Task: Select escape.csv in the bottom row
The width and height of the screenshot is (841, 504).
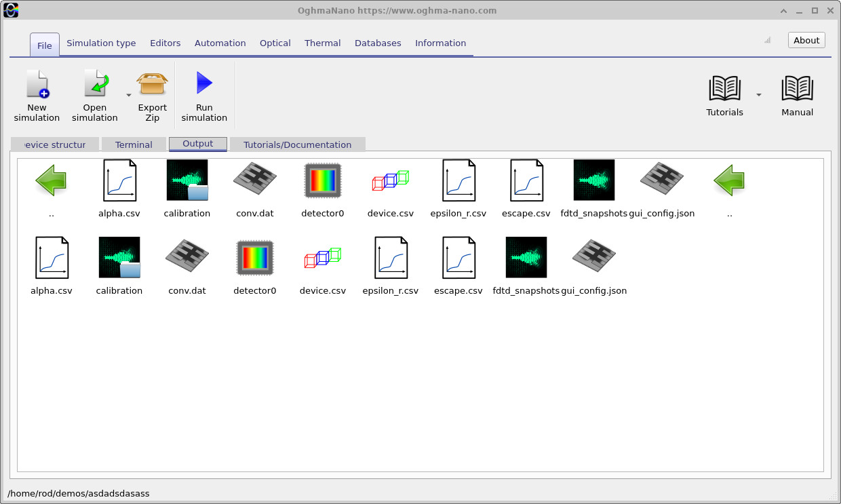Action: pyautogui.click(x=458, y=266)
